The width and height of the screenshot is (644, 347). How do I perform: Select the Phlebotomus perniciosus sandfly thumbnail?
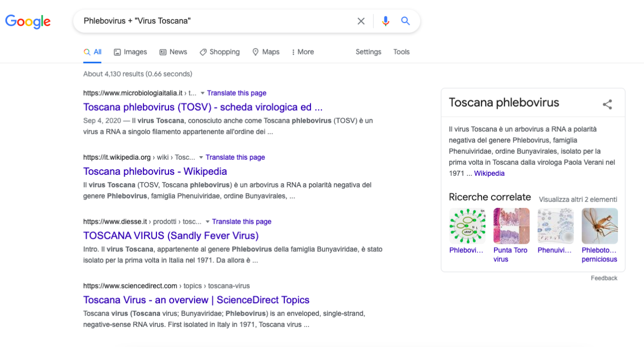(x=600, y=226)
